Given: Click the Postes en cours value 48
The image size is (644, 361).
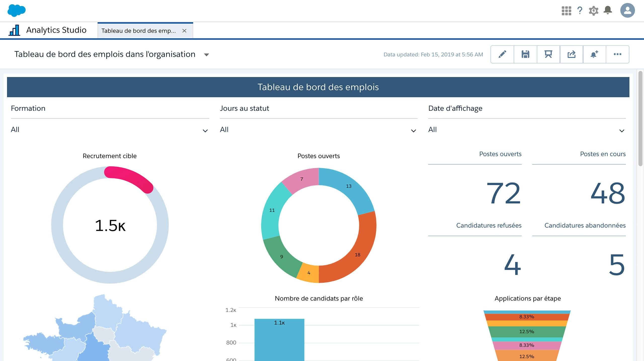Looking at the screenshot, I should click(x=608, y=193).
